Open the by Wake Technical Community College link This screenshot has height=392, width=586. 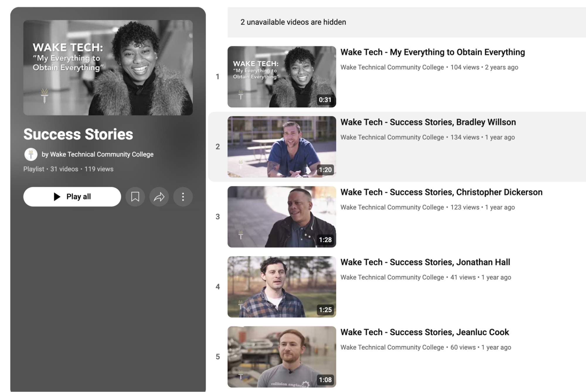(x=98, y=154)
